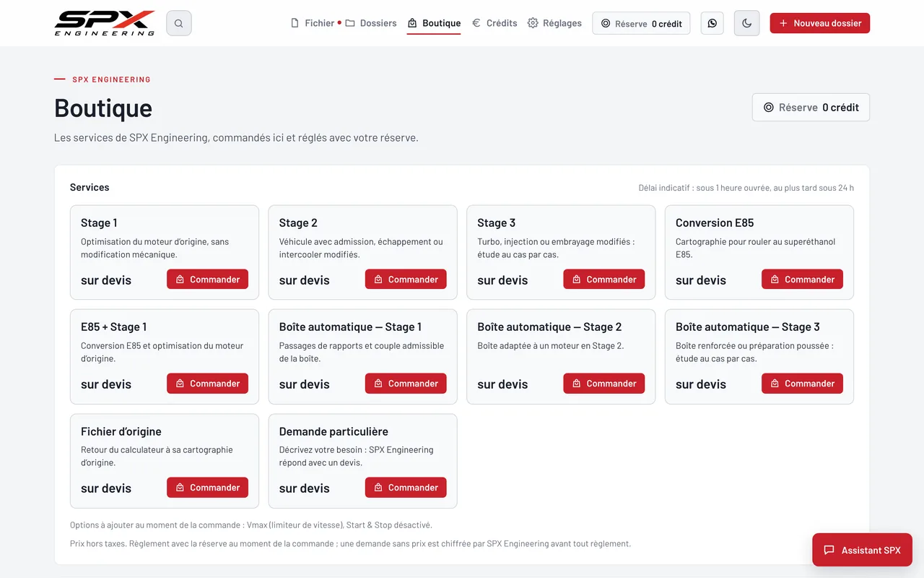Click Commander for Boîte automatique — Stage 2

pos(604,384)
